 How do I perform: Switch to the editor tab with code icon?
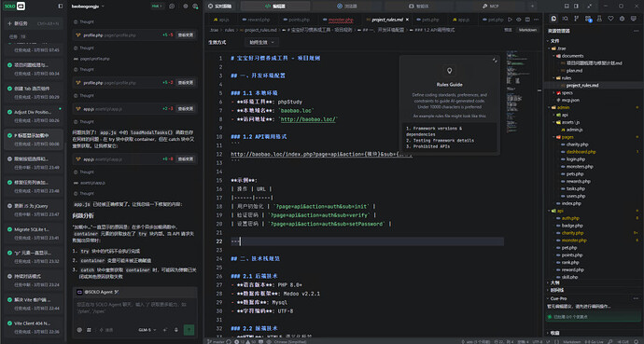[x=275, y=7]
